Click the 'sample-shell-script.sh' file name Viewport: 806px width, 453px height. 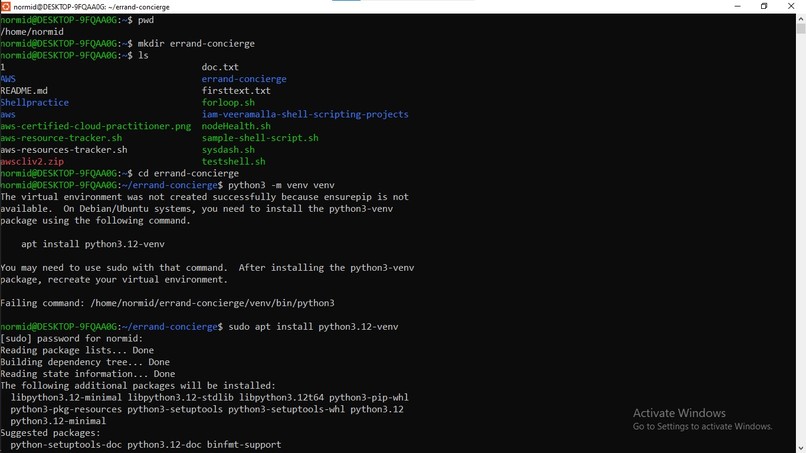[260, 138]
